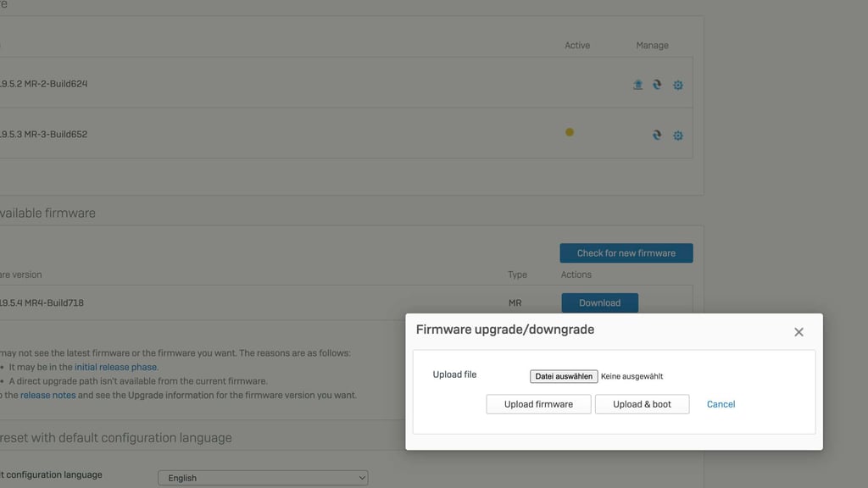Select the MR-2-Build624 firmware name

(44, 84)
